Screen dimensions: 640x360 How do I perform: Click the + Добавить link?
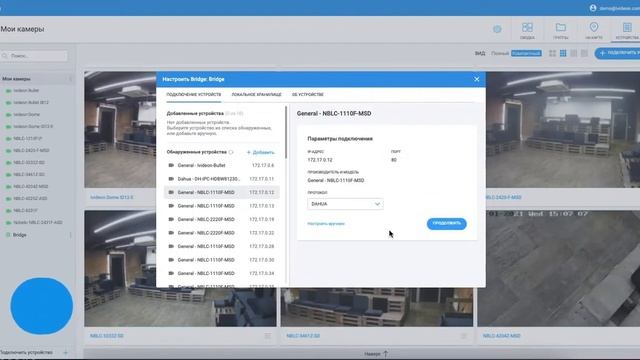[261, 152]
